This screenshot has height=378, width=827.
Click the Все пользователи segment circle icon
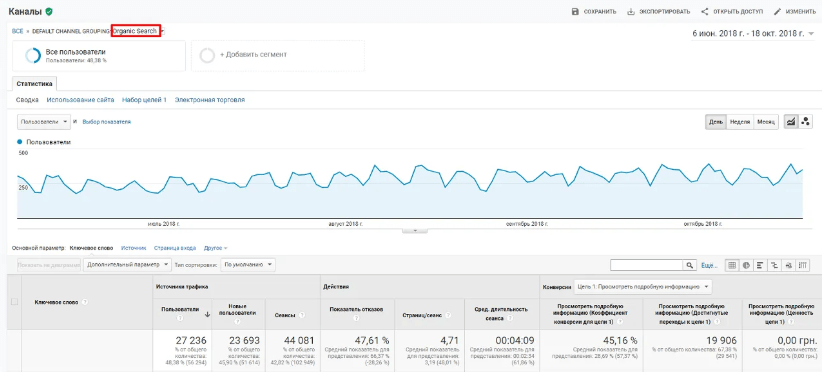[x=33, y=55]
